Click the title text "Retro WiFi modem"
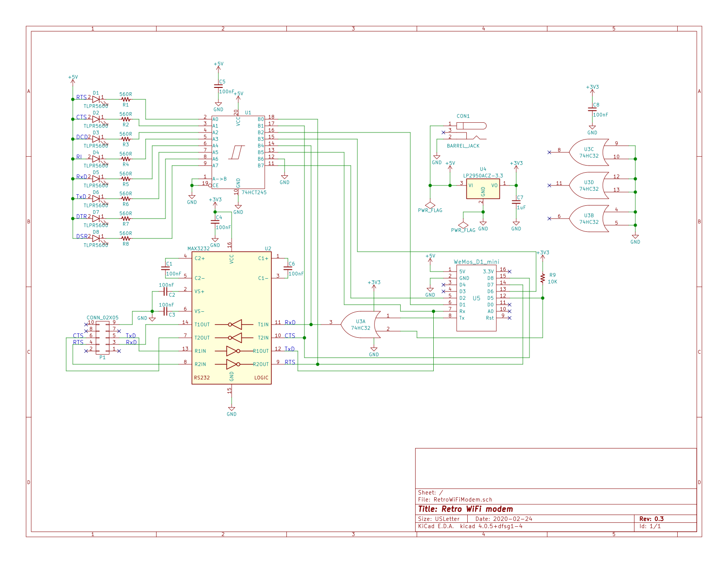Viewport: 728px width, 563px height. coord(477,509)
